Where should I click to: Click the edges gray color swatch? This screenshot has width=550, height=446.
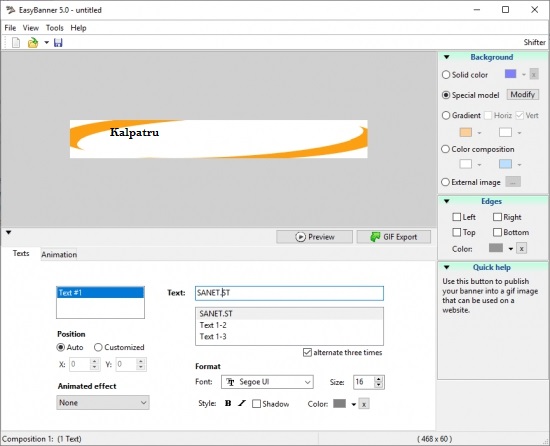[496, 248]
